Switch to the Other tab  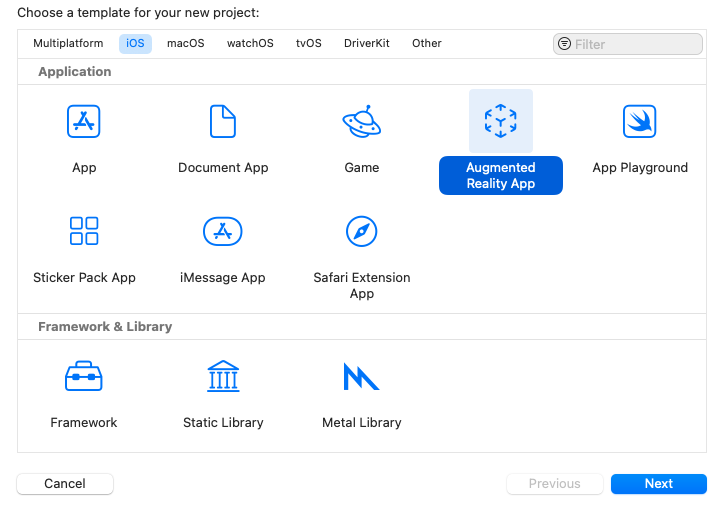(x=427, y=44)
